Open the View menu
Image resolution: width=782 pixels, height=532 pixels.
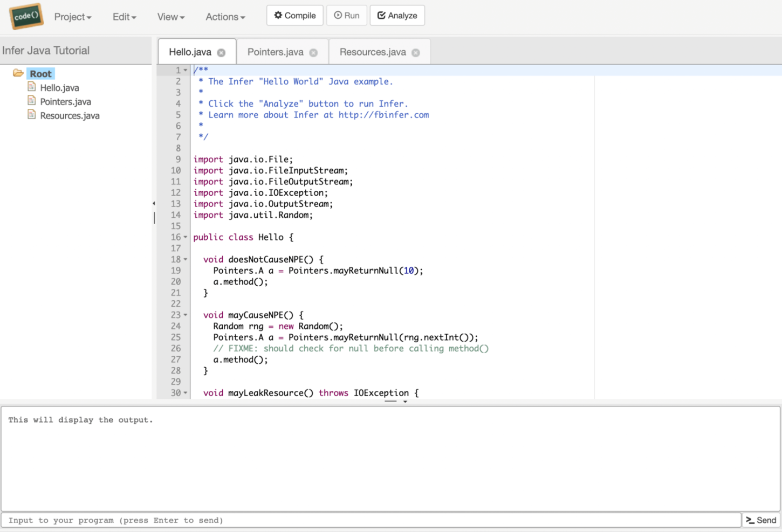(170, 17)
